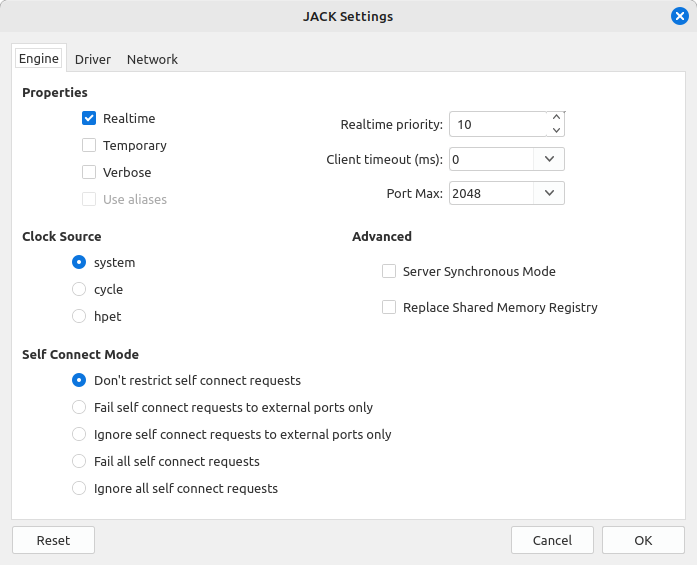Click the Port Max value field
The image size is (697, 565).
(491, 193)
